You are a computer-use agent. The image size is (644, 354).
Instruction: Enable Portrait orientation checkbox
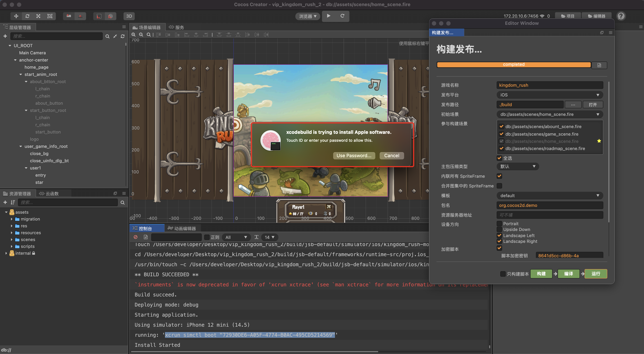click(499, 223)
